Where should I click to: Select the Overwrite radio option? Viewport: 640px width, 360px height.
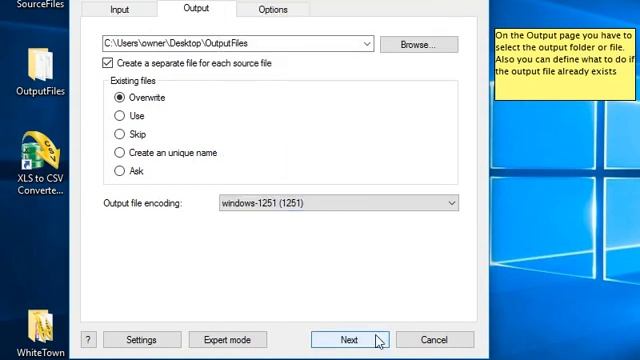click(119, 98)
